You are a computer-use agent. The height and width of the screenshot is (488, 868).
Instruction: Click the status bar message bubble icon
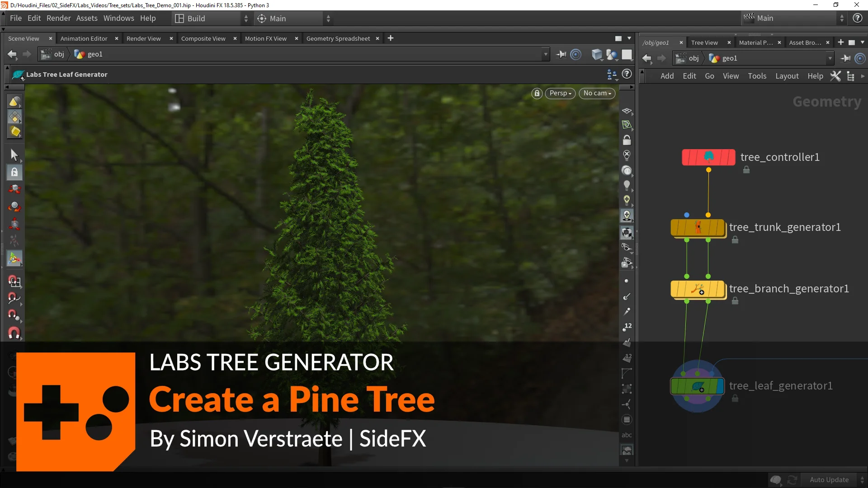coord(776,480)
